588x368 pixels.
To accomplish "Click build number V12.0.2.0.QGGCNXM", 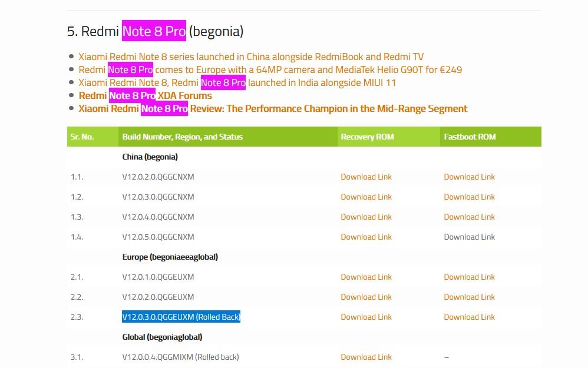I will pos(158,177).
